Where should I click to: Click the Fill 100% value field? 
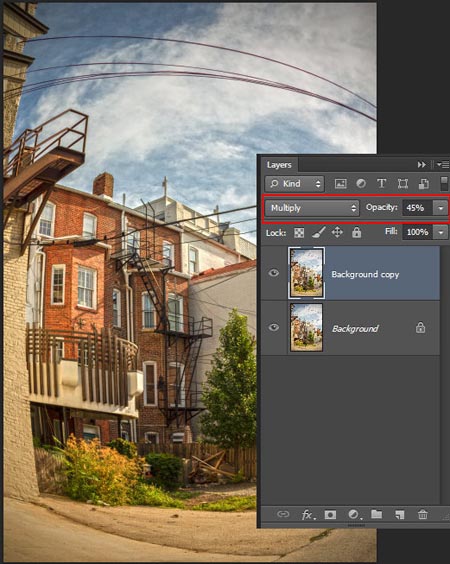(x=417, y=232)
